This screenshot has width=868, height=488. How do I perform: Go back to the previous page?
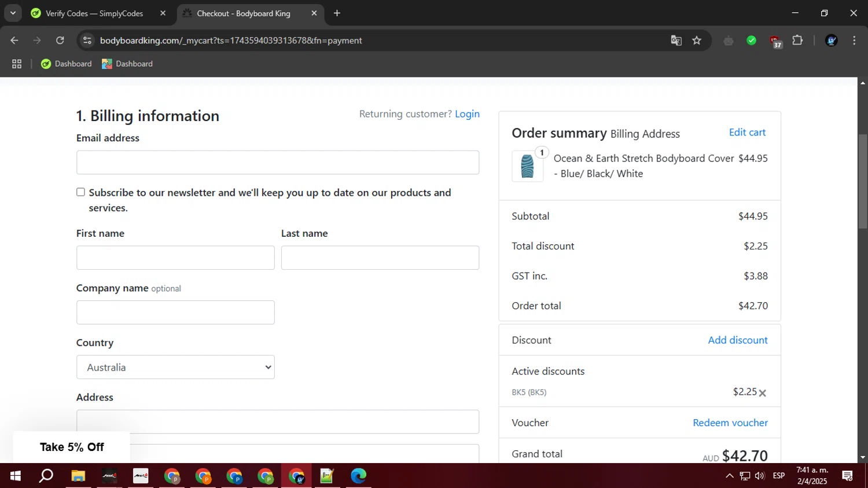tap(14, 41)
